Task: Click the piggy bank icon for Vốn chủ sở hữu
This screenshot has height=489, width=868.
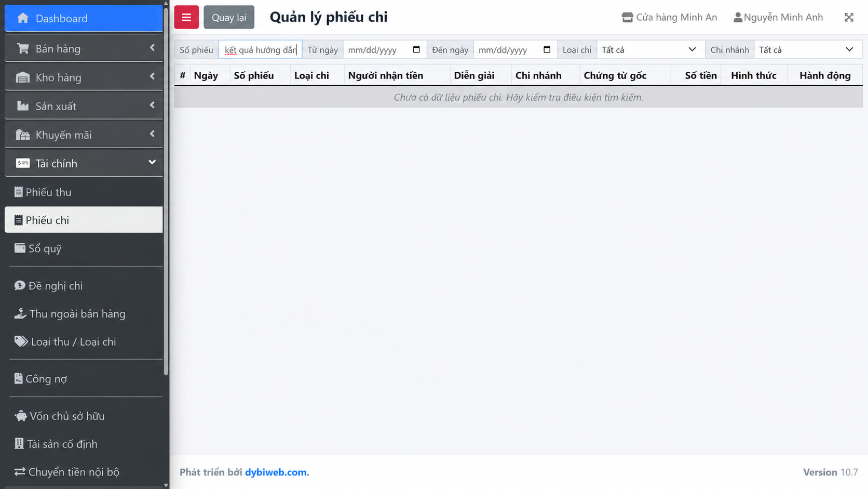Action: click(21, 416)
